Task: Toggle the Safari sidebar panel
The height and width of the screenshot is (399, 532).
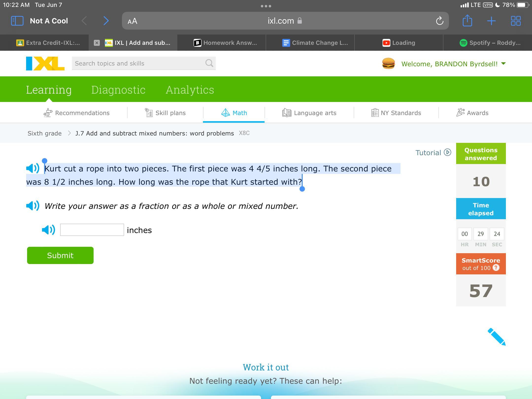Action: coord(17,21)
